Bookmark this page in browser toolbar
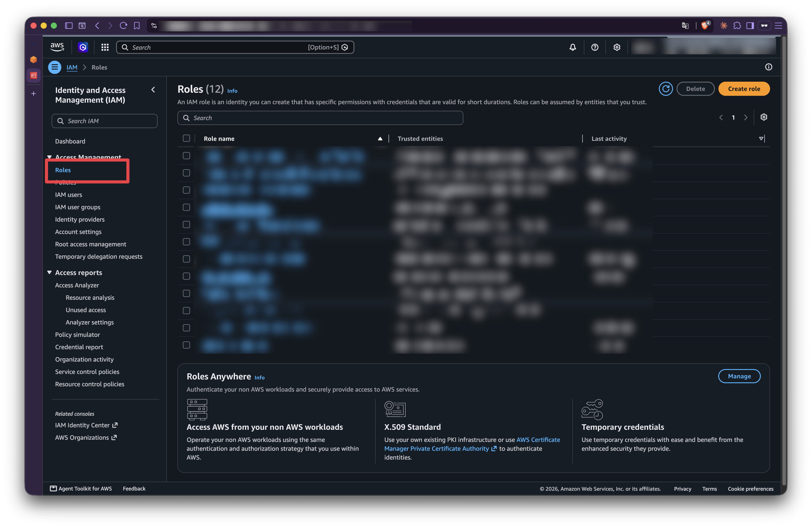 [x=137, y=26]
